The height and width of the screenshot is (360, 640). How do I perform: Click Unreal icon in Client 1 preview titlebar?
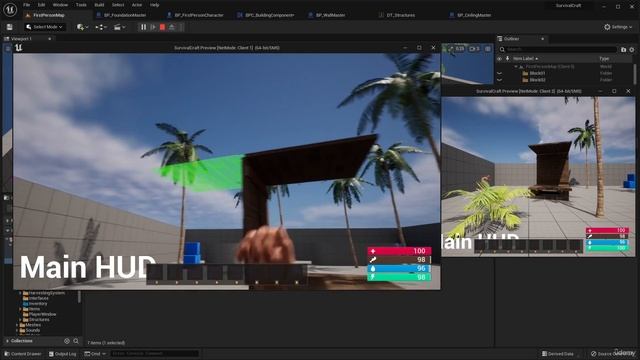pos(18,48)
